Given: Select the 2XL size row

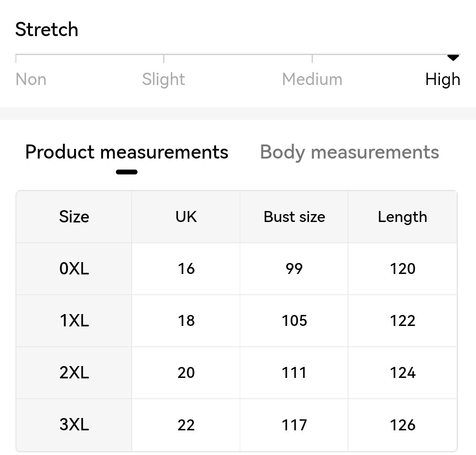Looking at the screenshot, I should [237, 373].
